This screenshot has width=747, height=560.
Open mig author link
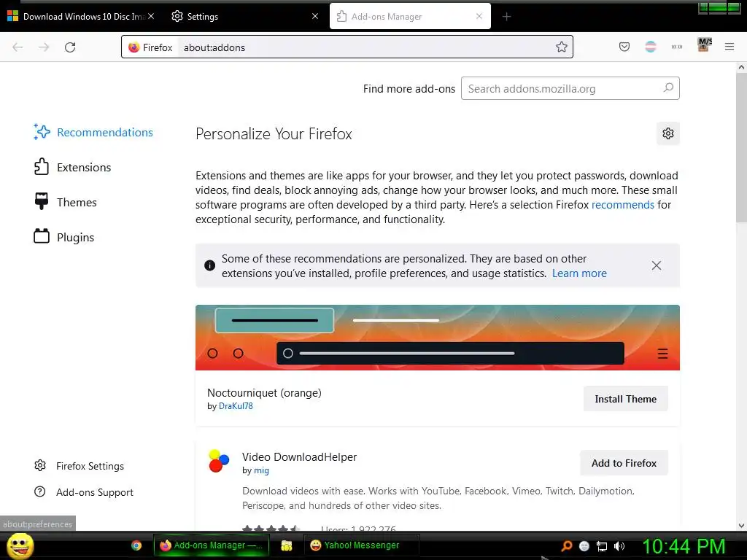click(261, 470)
